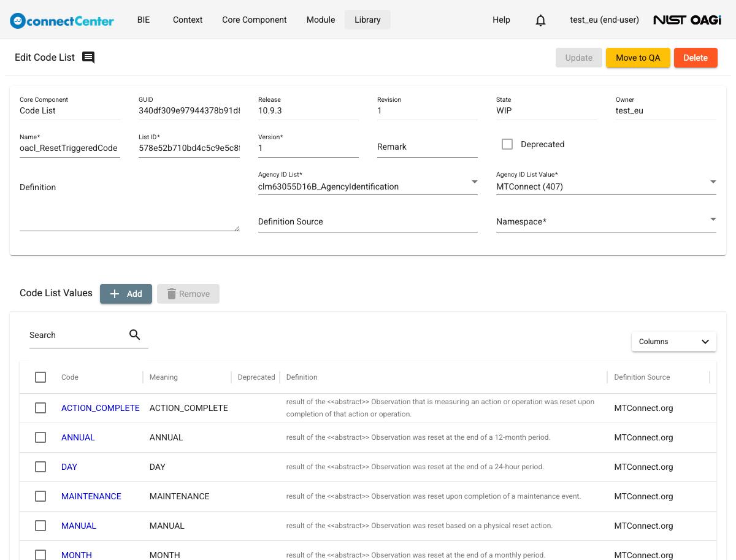736x560 pixels.
Task: Click the GUID value field
Action: pos(189,111)
